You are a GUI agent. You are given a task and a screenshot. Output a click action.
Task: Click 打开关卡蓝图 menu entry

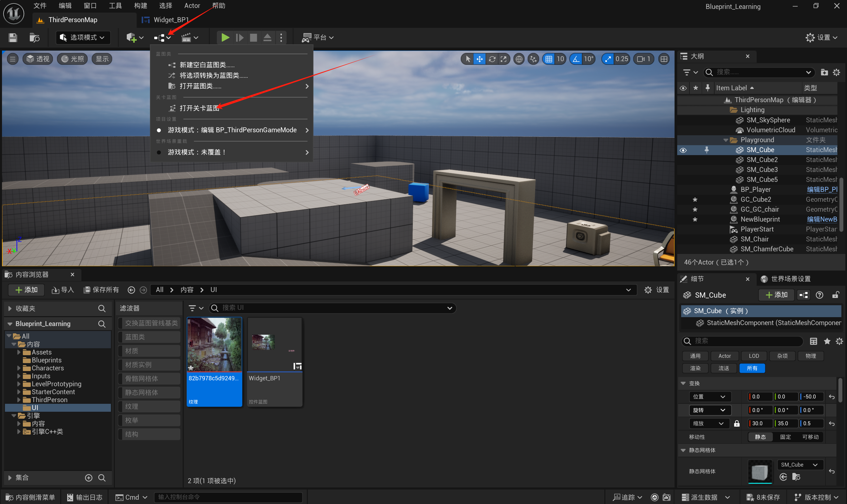[231, 108]
